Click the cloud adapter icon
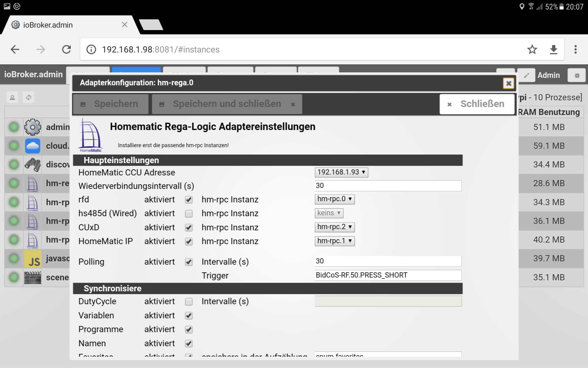 click(x=32, y=146)
